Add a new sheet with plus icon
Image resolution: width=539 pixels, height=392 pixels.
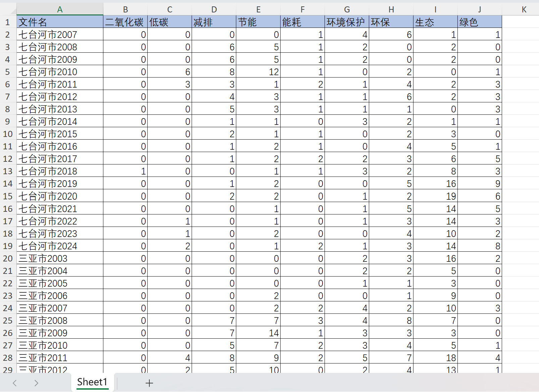tap(149, 383)
